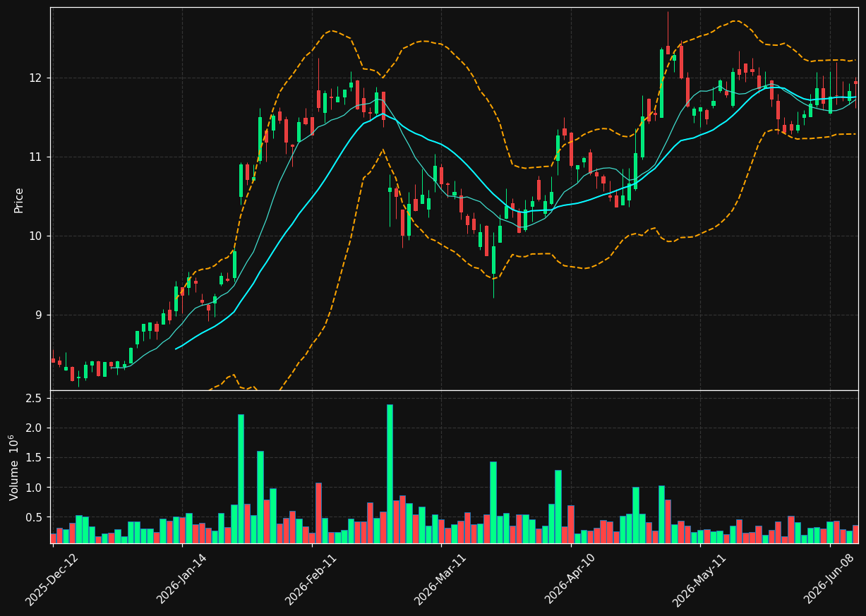Screen dimensions: 866x616
Task: Click the Price axis title
Action: click(19, 200)
